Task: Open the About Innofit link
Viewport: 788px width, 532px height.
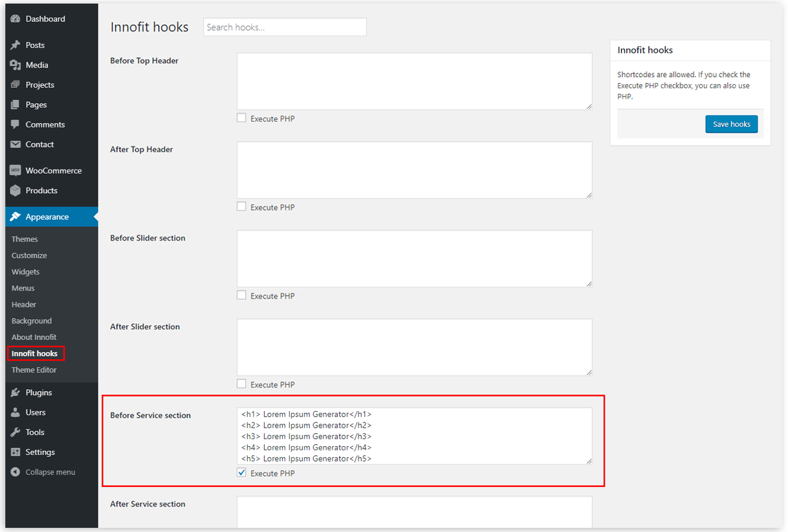Action: click(x=34, y=337)
